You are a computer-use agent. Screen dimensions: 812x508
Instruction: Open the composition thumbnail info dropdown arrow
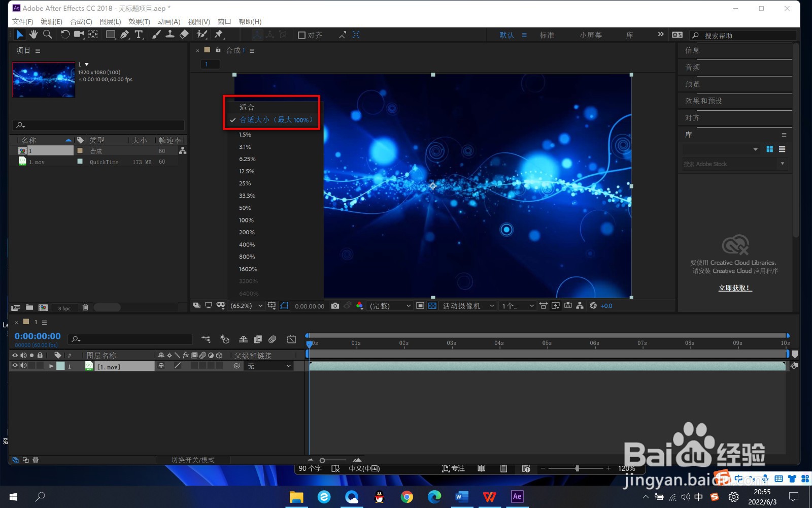click(x=87, y=65)
